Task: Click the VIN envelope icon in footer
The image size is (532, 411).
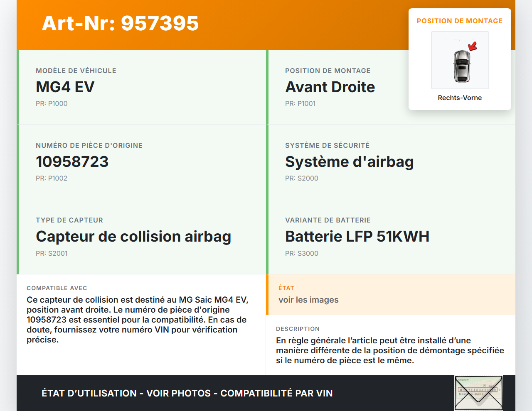Action: pyautogui.click(x=478, y=393)
